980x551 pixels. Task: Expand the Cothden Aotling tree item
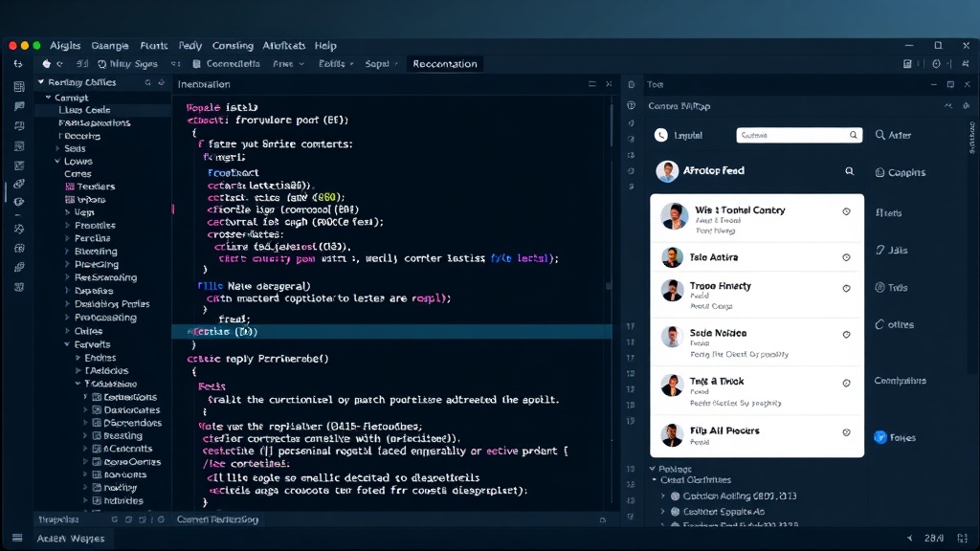(x=663, y=496)
